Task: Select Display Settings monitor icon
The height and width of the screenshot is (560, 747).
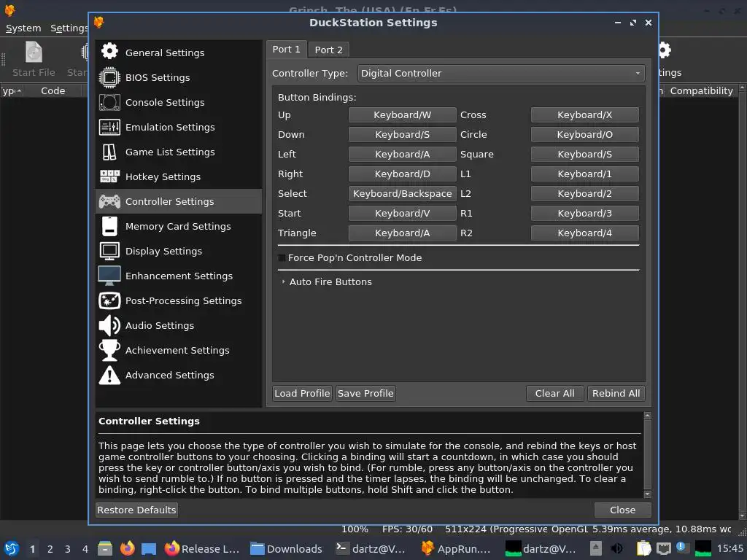Action: [109, 251]
